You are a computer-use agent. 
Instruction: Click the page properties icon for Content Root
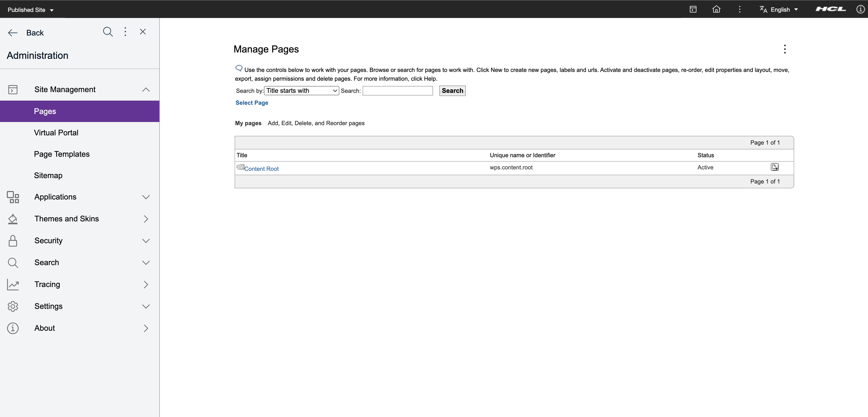click(x=774, y=167)
